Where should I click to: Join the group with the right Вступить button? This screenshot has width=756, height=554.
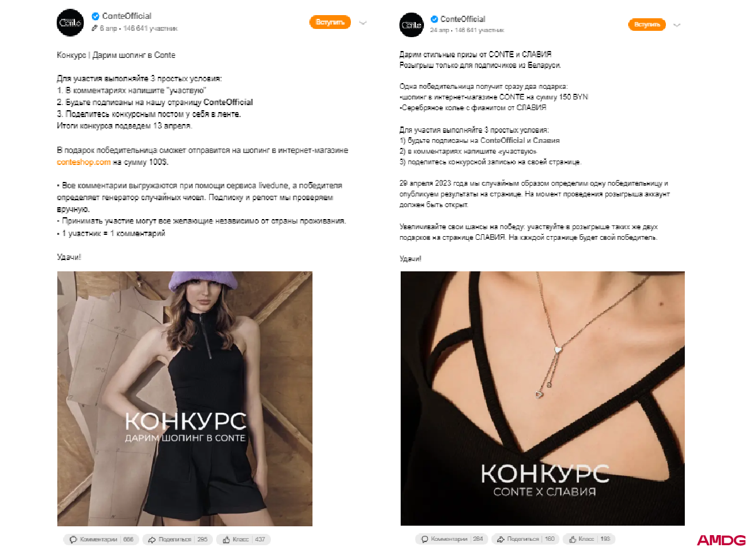[x=647, y=25]
